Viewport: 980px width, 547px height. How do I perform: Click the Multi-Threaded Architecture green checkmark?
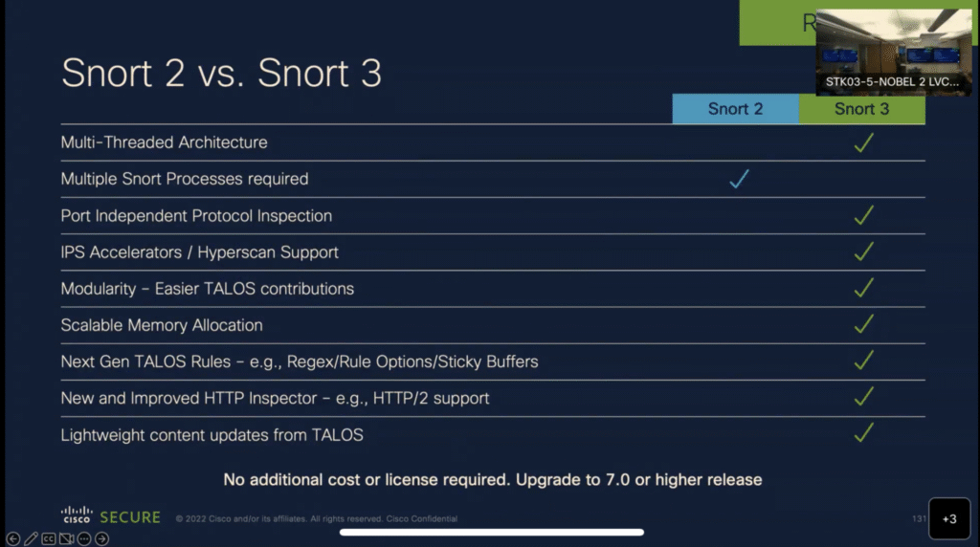pos(863,142)
